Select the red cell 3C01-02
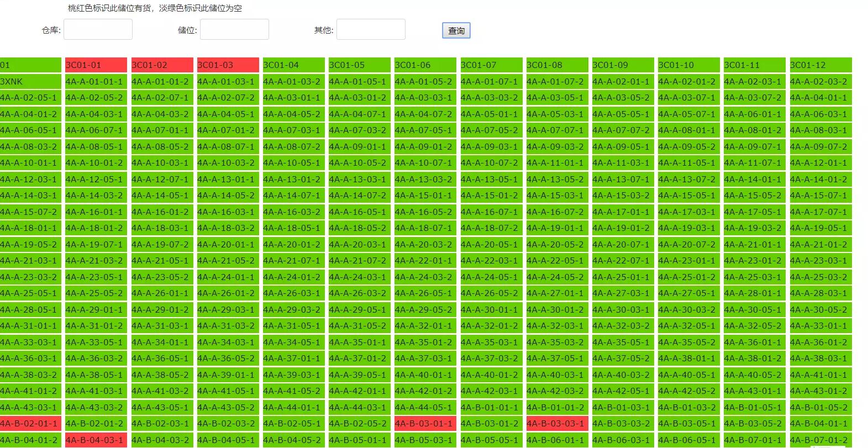The height and width of the screenshot is (448, 868). coord(162,65)
